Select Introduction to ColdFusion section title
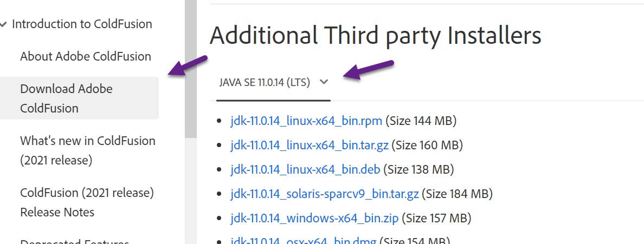The height and width of the screenshot is (244, 644). (82, 24)
